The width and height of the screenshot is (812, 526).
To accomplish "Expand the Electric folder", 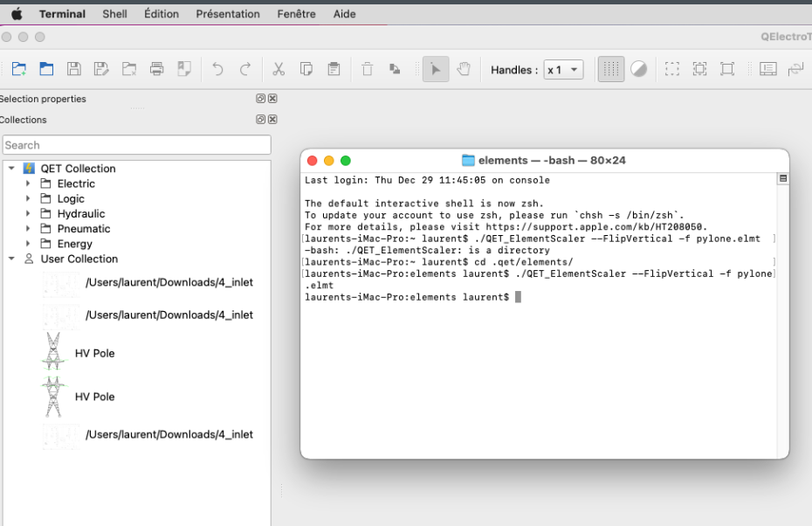I will 28,183.
